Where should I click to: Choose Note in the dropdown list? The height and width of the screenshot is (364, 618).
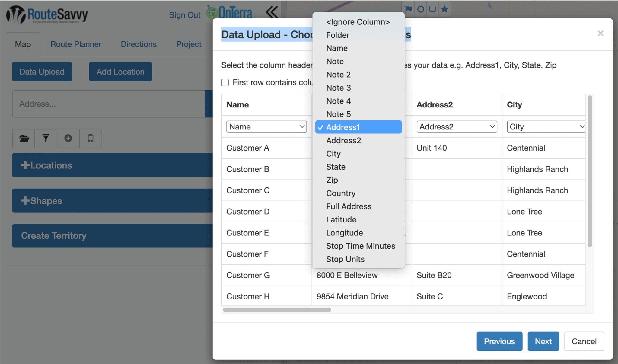[358, 61]
